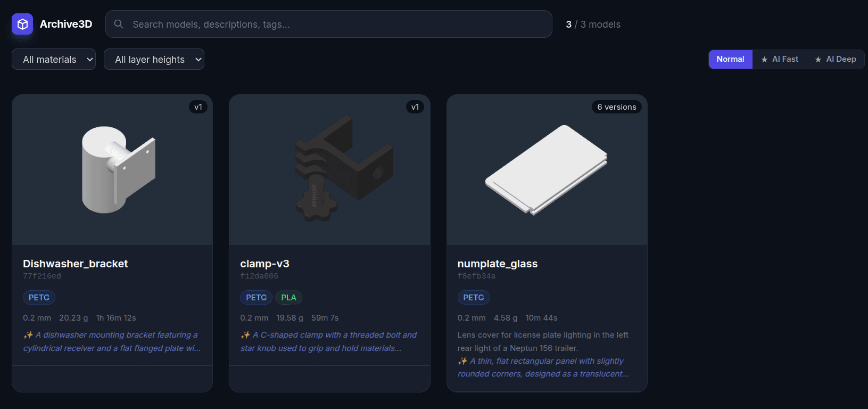Open the clamp-v3 model thumbnail
This screenshot has width=868, height=409.
coord(329,170)
